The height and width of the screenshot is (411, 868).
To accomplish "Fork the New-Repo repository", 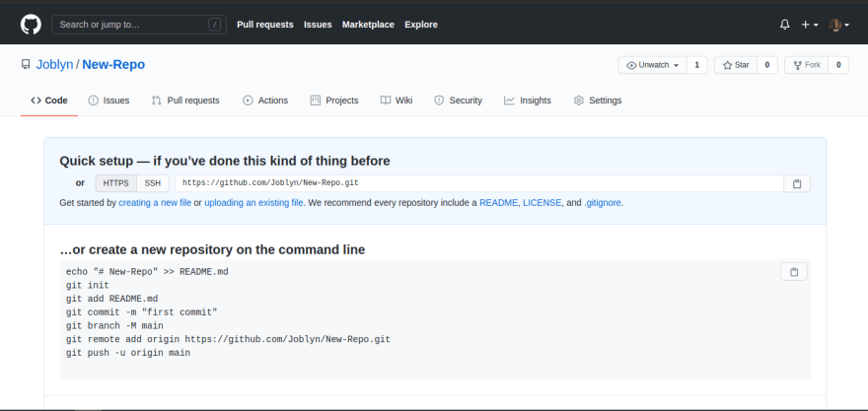I will [807, 65].
